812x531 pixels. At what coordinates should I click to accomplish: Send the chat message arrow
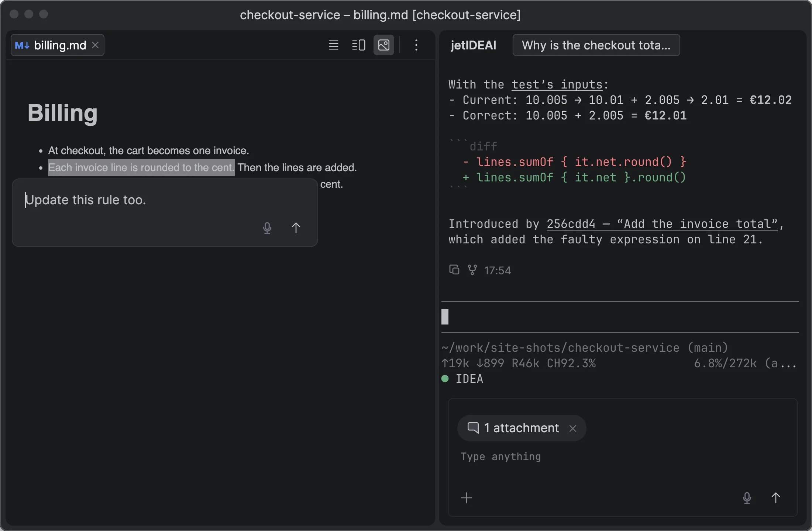click(x=776, y=498)
